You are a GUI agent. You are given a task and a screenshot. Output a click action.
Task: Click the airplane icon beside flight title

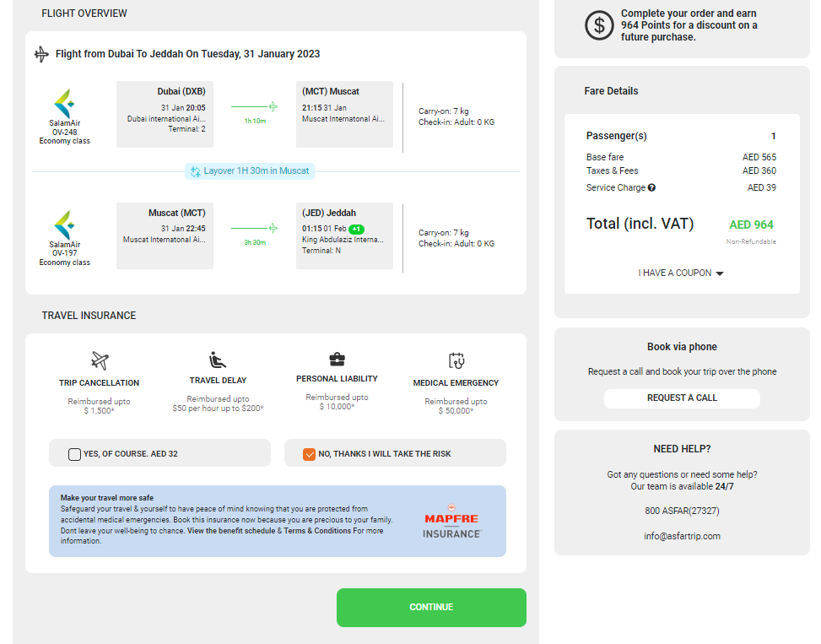click(41, 55)
